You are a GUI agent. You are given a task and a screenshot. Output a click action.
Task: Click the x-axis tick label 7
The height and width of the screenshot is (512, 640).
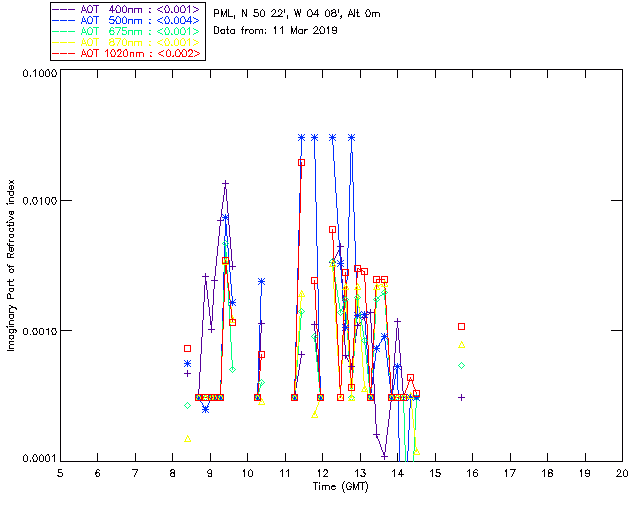pos(135,473)
